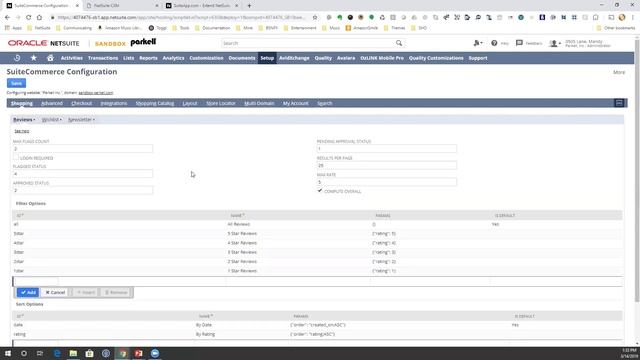Open the Lists menu
Viewport: 640px width, 360px height.
pos(129,58)
